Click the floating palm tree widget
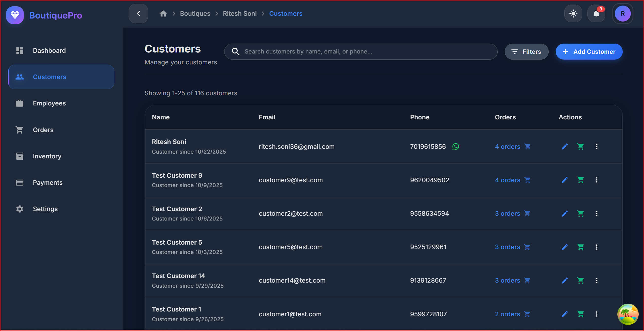 pos(628,314)
